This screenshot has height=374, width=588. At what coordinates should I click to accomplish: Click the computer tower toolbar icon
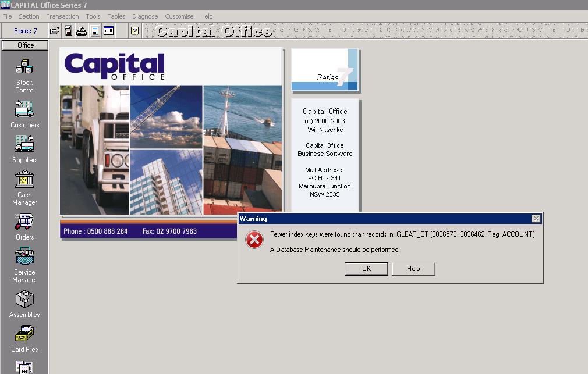pos(68,31)
